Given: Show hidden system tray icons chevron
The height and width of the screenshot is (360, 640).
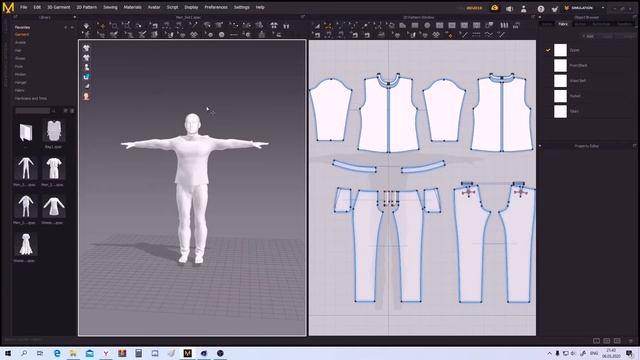Looking at the screenshot, I should tap(549, 353).
